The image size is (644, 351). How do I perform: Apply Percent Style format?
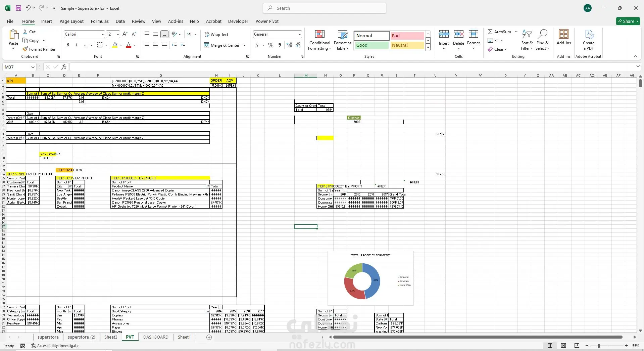(x=271, y=45)
